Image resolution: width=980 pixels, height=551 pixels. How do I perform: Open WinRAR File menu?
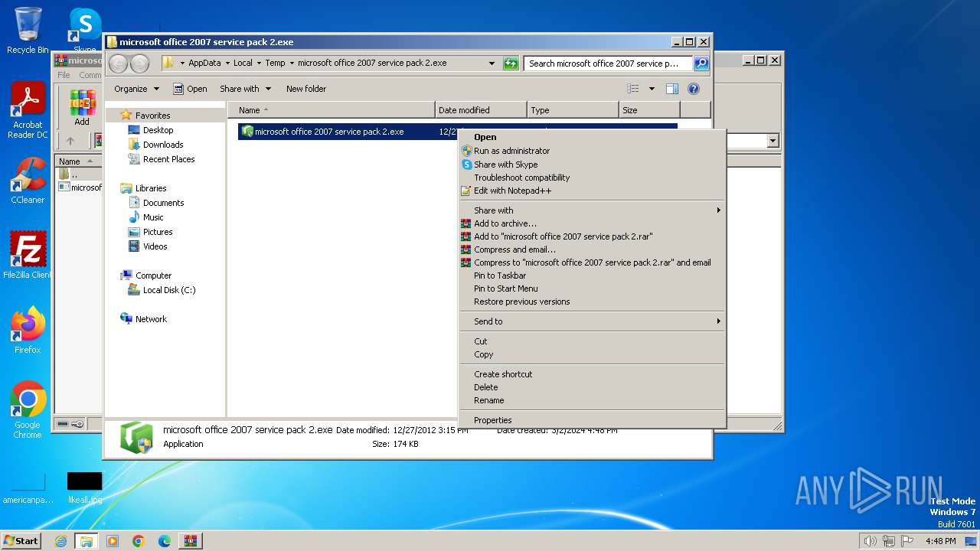tap(64, 75)
